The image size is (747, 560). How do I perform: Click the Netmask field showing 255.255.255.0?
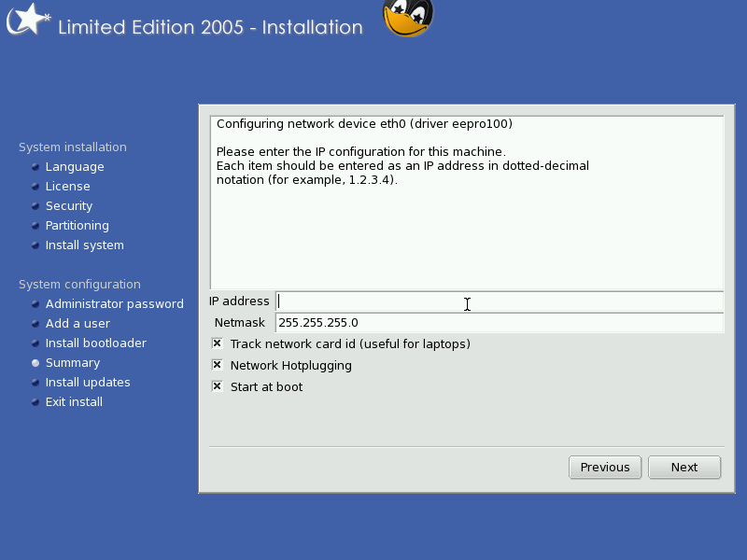tap(500, 323)
